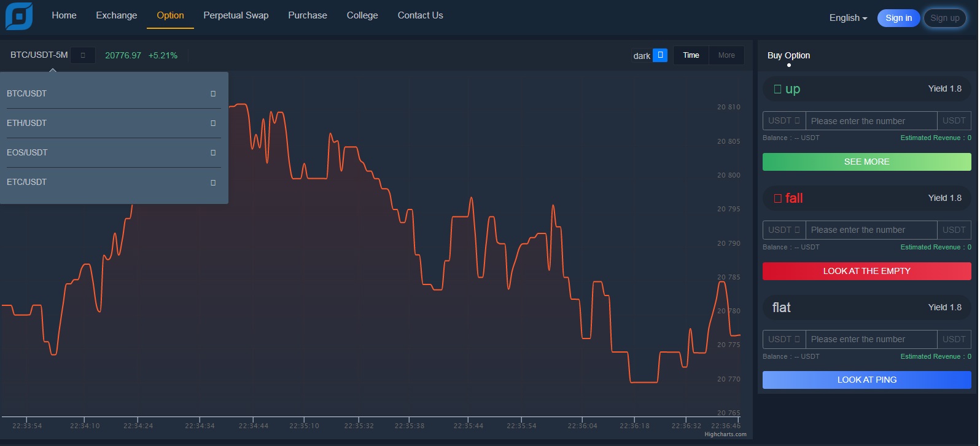Click the red LOOK AT THE EMPTY button
Viewport: 980px width, 446px height.
coord(866,271)
